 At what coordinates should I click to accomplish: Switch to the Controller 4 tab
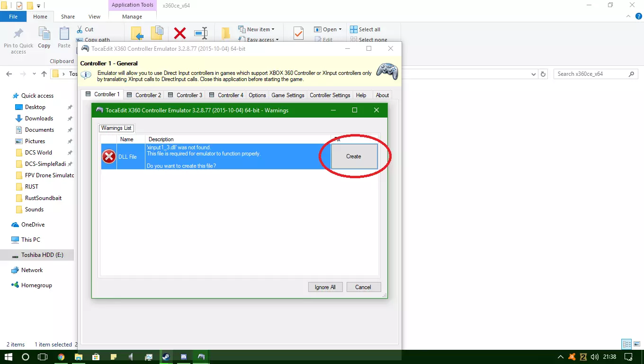[226, 95]
